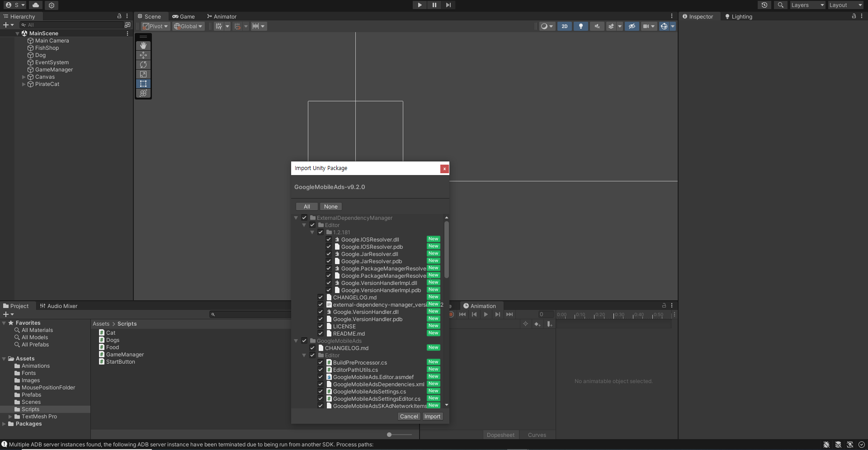Select the Move tool in scene overlay
The width and height of the screenshot is (868, 450).
point(143,55)
